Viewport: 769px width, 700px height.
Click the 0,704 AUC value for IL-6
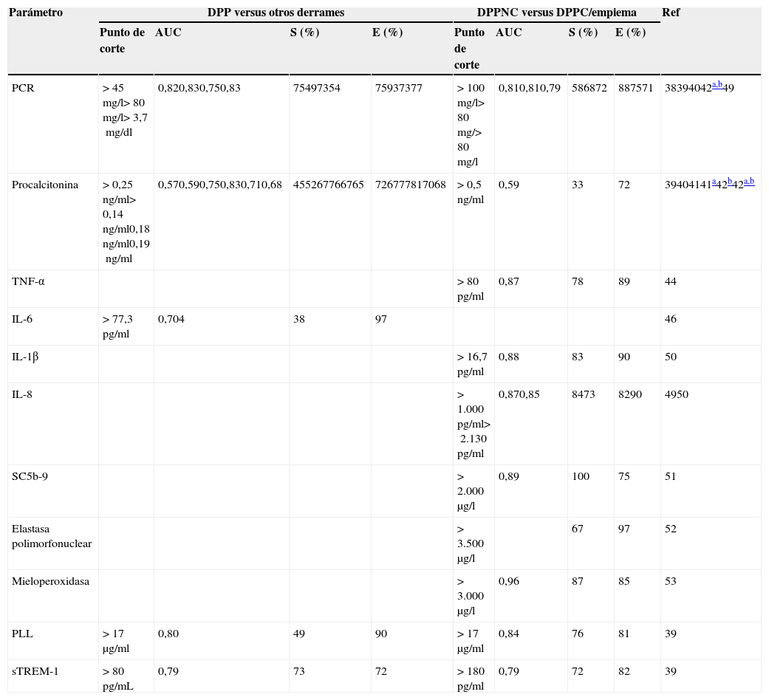click(171, 319)
